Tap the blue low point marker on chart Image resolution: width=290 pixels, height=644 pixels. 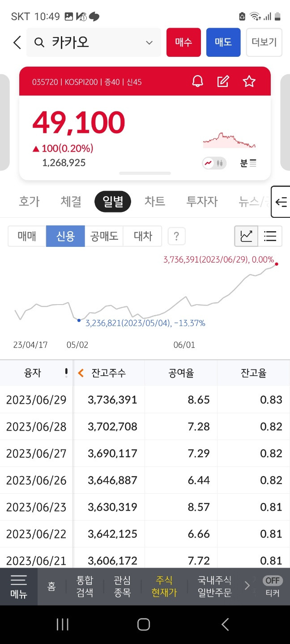tap(79, 320)
